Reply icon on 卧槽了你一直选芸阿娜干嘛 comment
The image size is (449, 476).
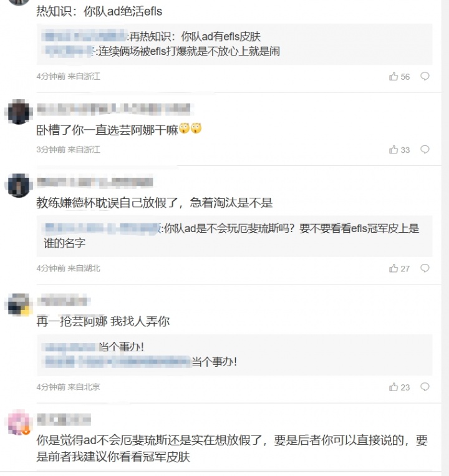(425, 150)
